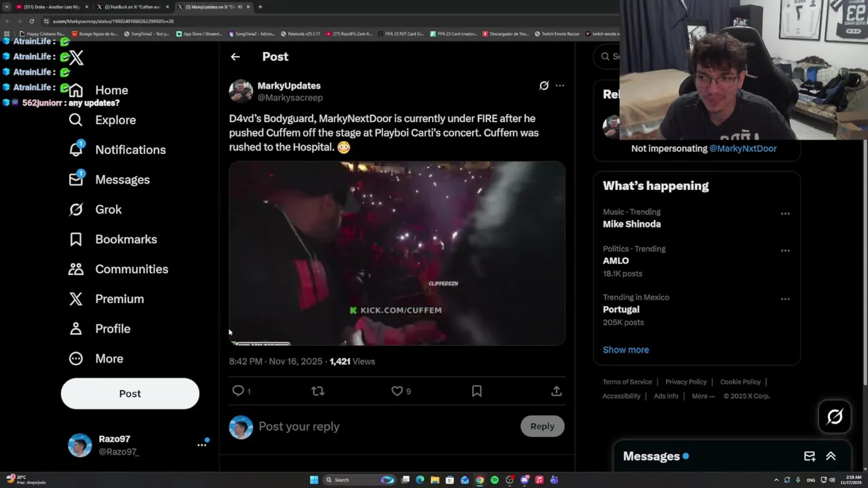868x488 pixels.
Task: Open the post's three-dot options menu
Action: click(x=559, y=85)
